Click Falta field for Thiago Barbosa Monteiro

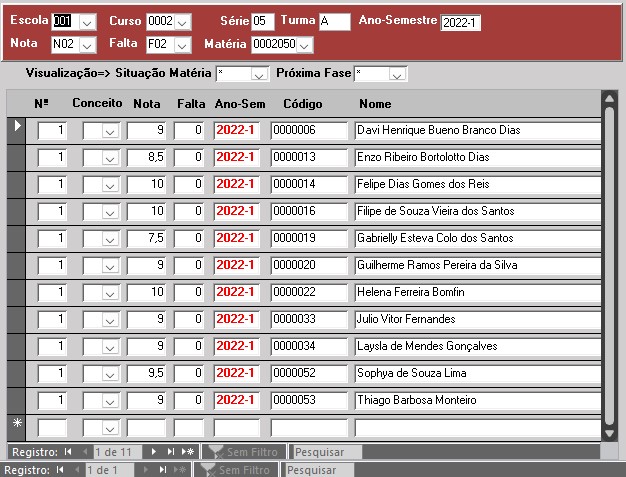click(189, 401)
